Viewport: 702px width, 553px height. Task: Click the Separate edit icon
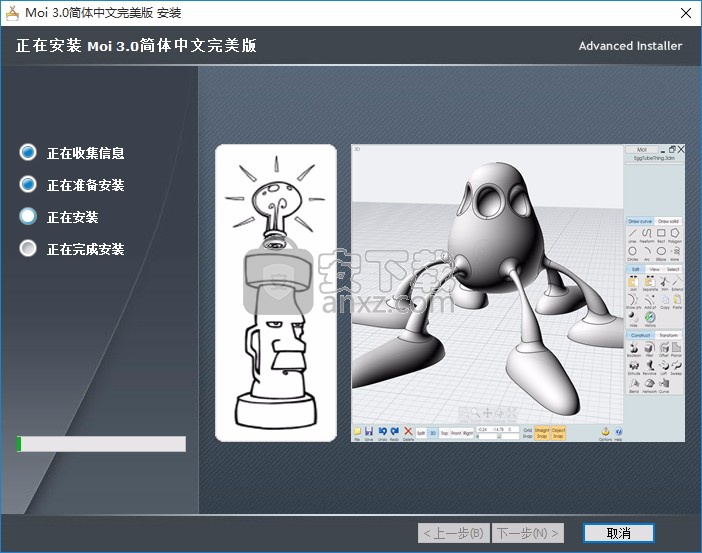point(650,282)
